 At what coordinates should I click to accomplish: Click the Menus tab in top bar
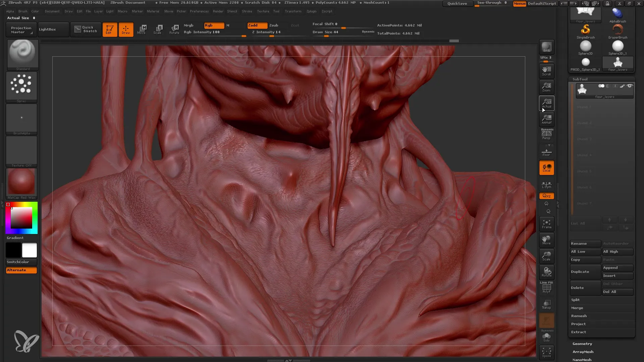[x=519, y=4]
